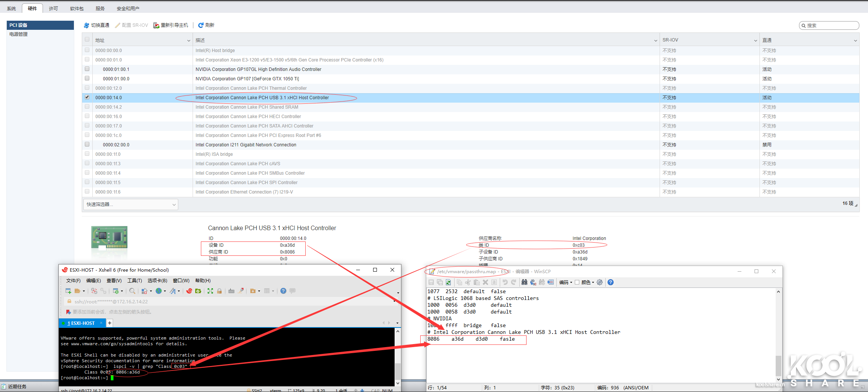
Task: Click the keyboard icon in Xshell toolbar
Action: pyautogui.click(x=231, y=291)
